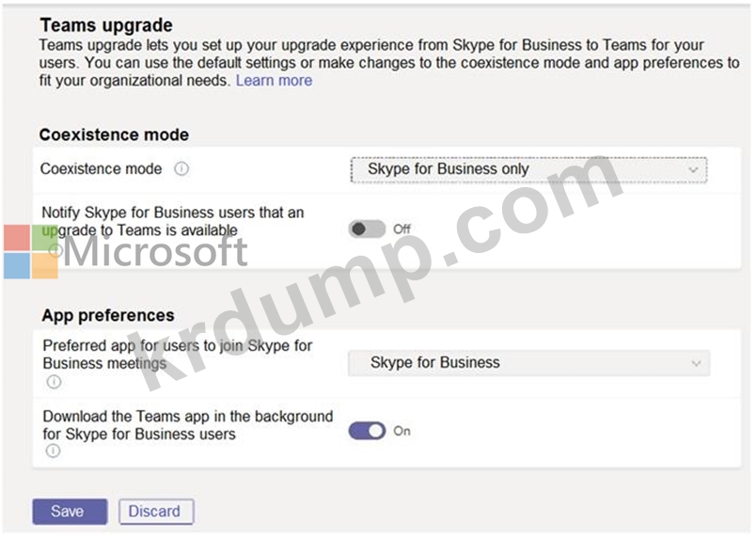Click info icon beside Coexistence mode label
This screenshot has height=538, width=756.
point(181,169)
